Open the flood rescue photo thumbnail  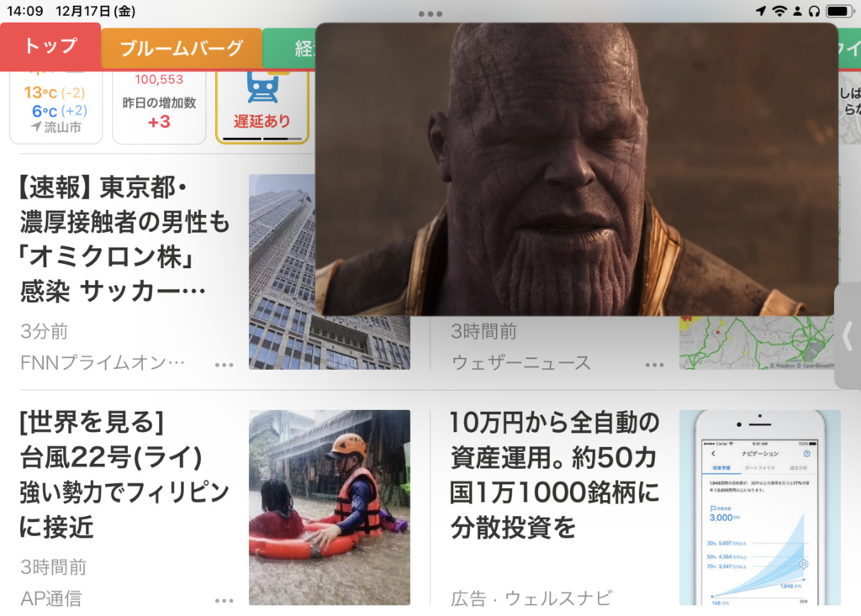[x=330, y=508]
